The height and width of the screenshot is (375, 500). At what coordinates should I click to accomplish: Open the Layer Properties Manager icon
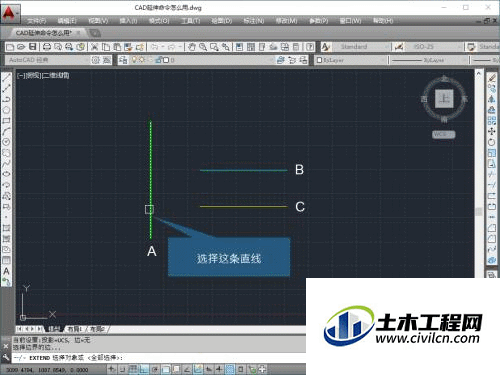click(x=123, y=60)
